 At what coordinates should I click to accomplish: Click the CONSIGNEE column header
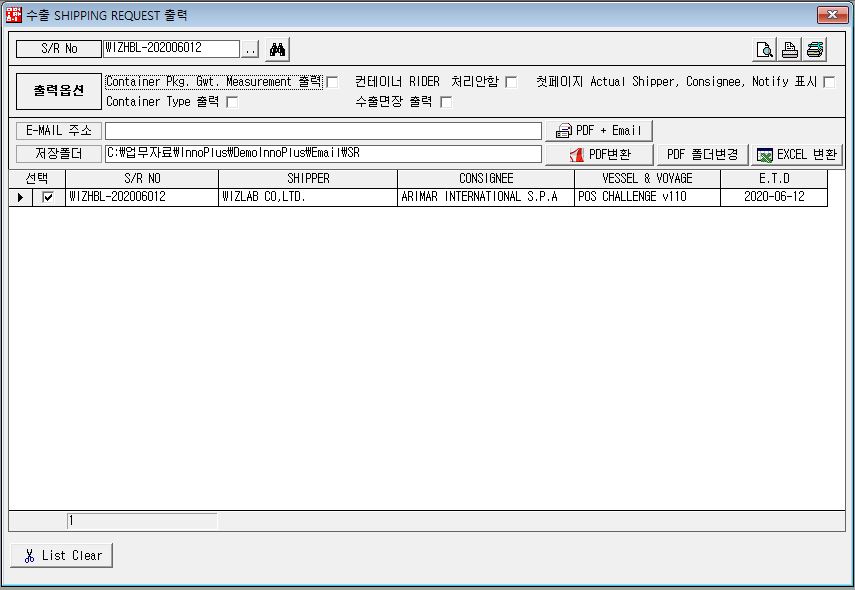coord(486,179)
